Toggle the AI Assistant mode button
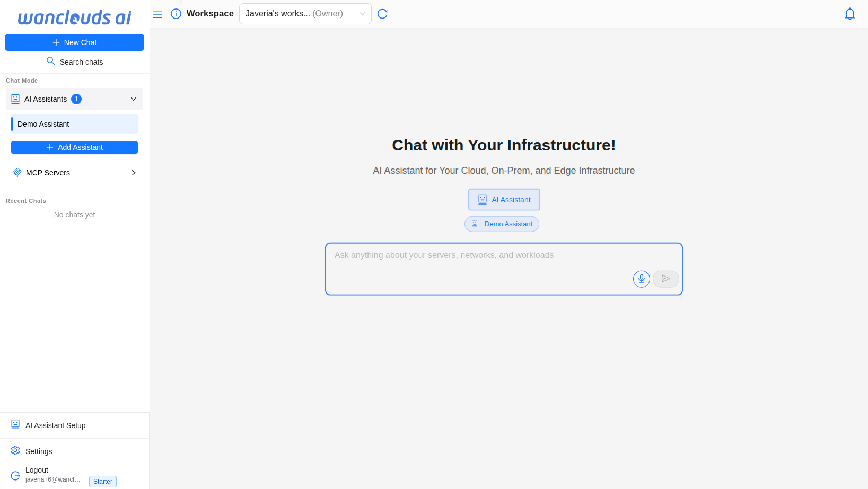The image size is (868, 489). [504, 200]
